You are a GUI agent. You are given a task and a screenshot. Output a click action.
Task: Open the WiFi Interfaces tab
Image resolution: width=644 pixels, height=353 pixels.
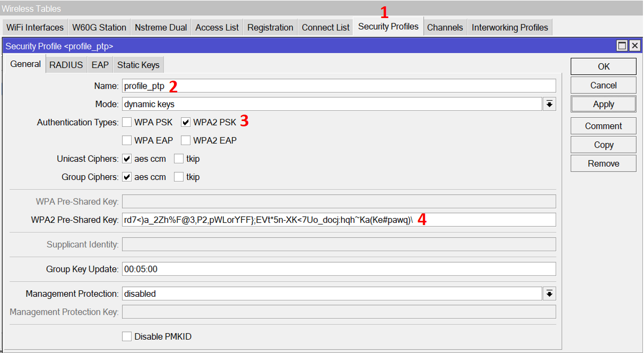(35, 28)
